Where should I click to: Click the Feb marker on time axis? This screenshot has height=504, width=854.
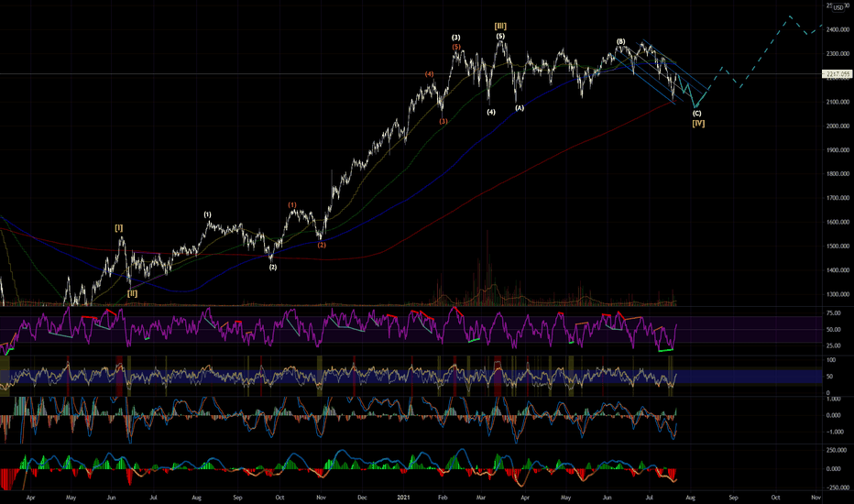443,497
